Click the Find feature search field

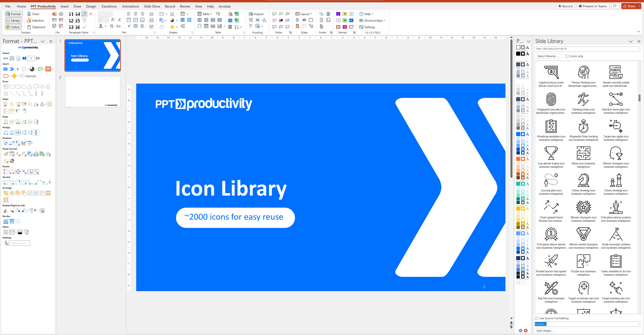click(x=19, y=243)
